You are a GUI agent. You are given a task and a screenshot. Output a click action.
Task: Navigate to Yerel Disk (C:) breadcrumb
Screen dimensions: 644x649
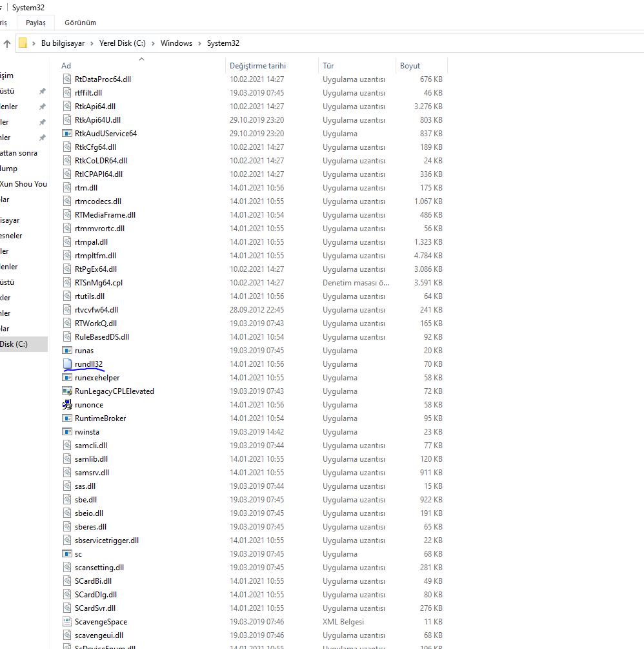pos(123,43)
